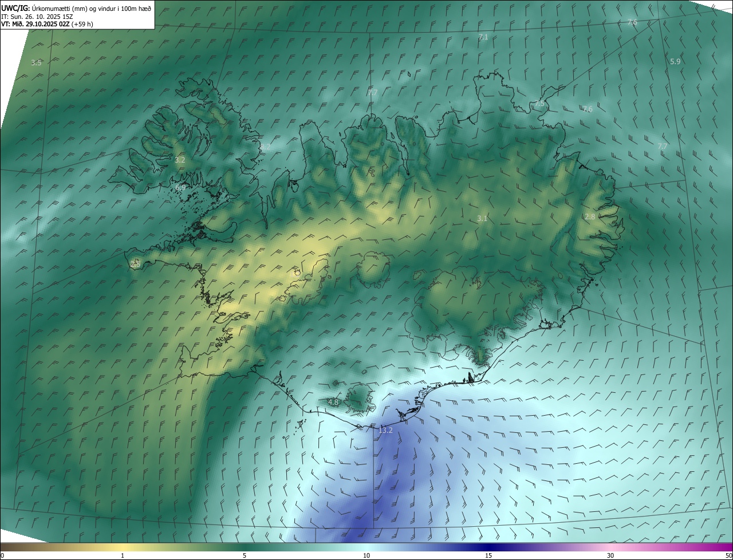This screenshot has width=733, height=560.
Task: Click the '30' tick on the color scale
Action: point(610,555)
